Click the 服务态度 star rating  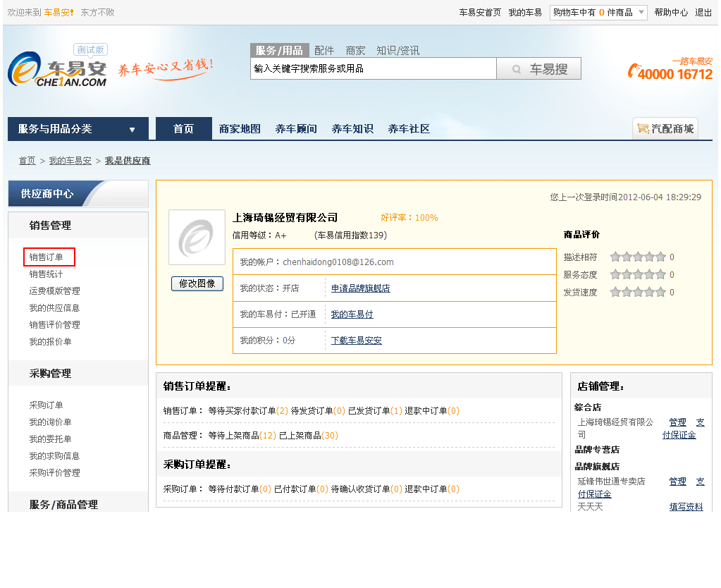coord(637,275)
